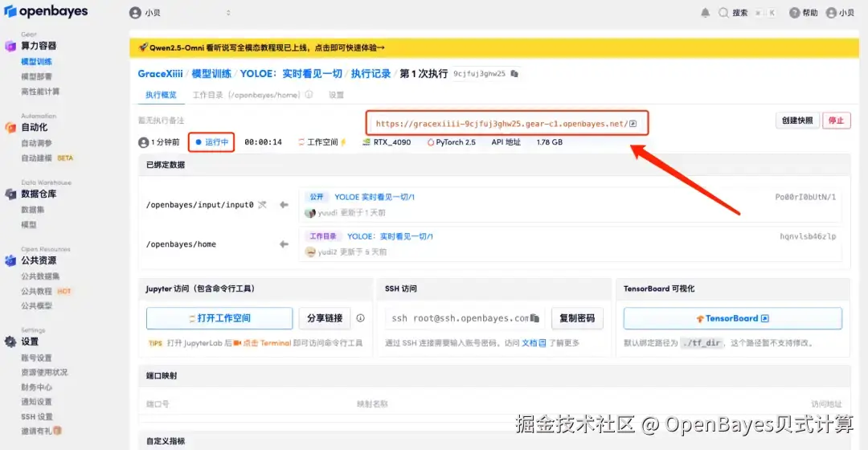Click 创建快照 button

tap(797, 121)
